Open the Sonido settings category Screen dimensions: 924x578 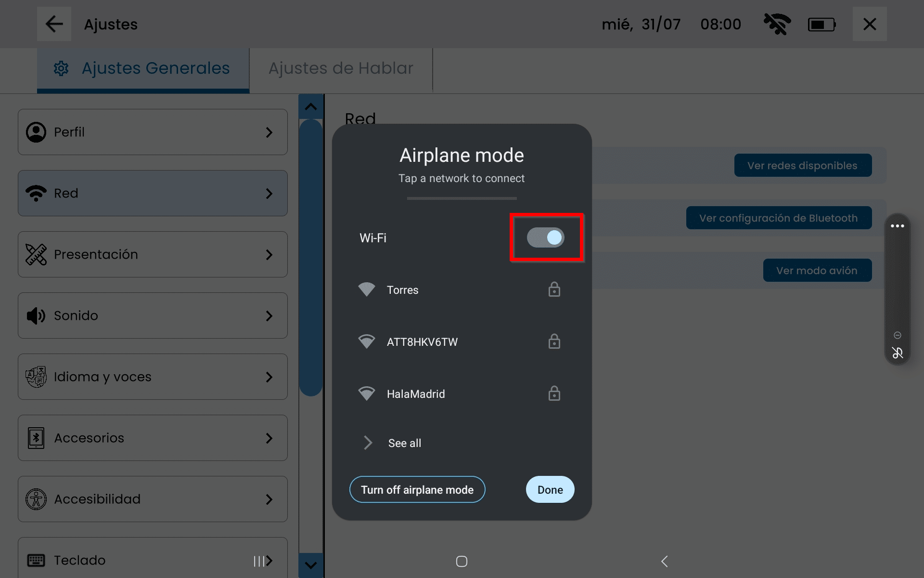[x=153, y=315]
